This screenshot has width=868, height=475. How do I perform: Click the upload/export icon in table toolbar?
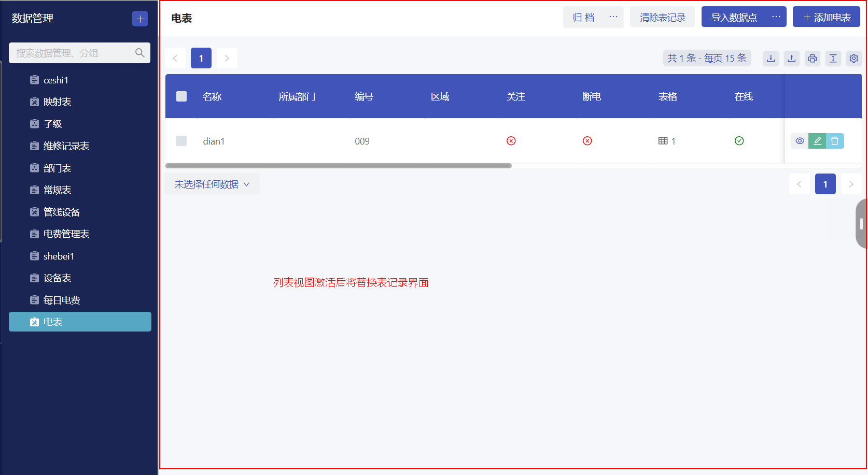point(792,59)
